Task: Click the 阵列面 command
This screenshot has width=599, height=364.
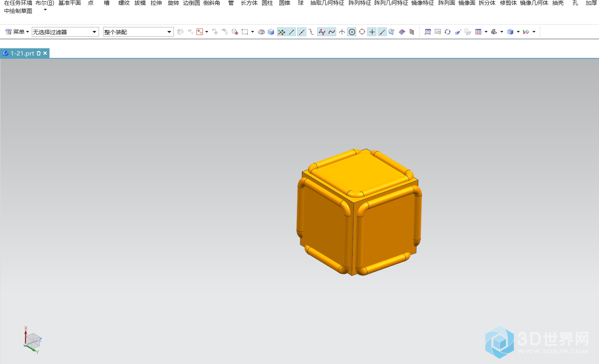Action: click(x=447, y=3)
